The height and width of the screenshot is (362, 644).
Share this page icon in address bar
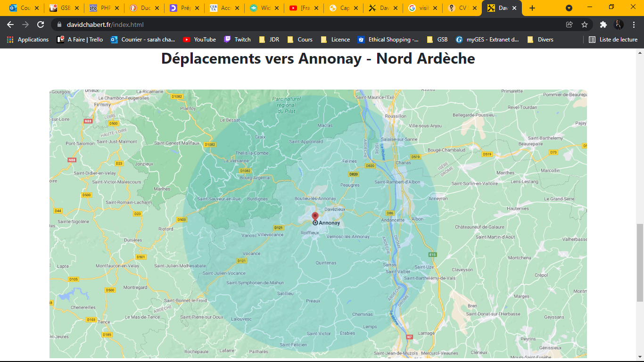570,25
